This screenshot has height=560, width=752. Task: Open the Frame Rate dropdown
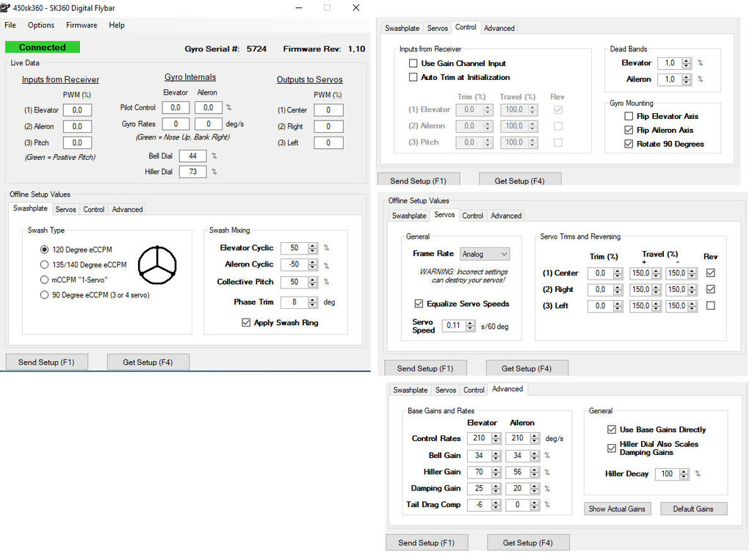coord(485,254)
